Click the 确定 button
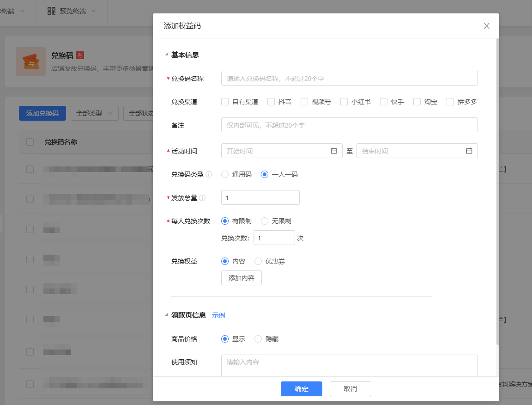This screenshot has width=532, height=405. coord(301,389)
